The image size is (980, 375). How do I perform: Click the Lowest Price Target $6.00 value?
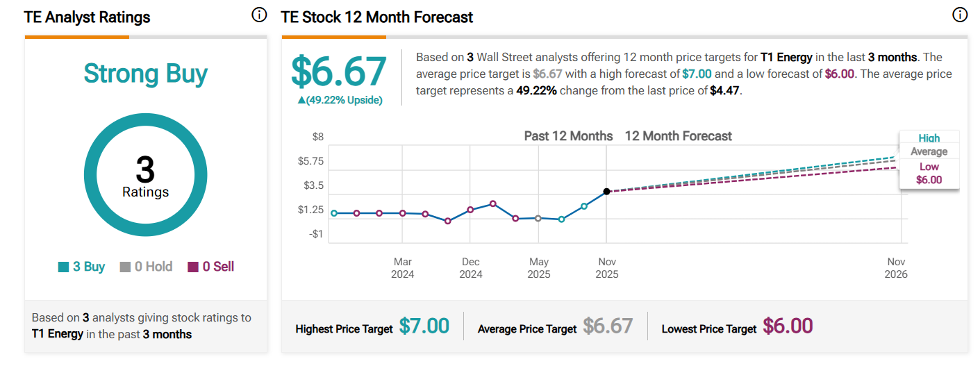[788, 326]
